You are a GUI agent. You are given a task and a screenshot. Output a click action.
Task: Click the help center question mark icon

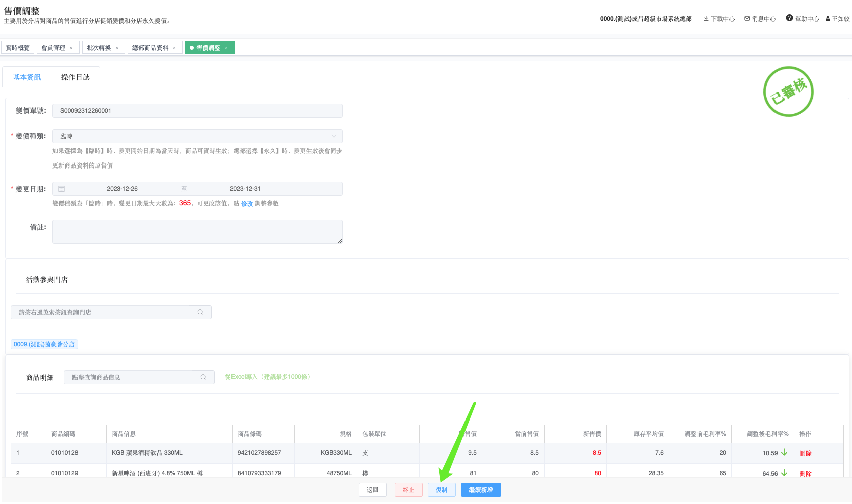click(x=789, y=18)
